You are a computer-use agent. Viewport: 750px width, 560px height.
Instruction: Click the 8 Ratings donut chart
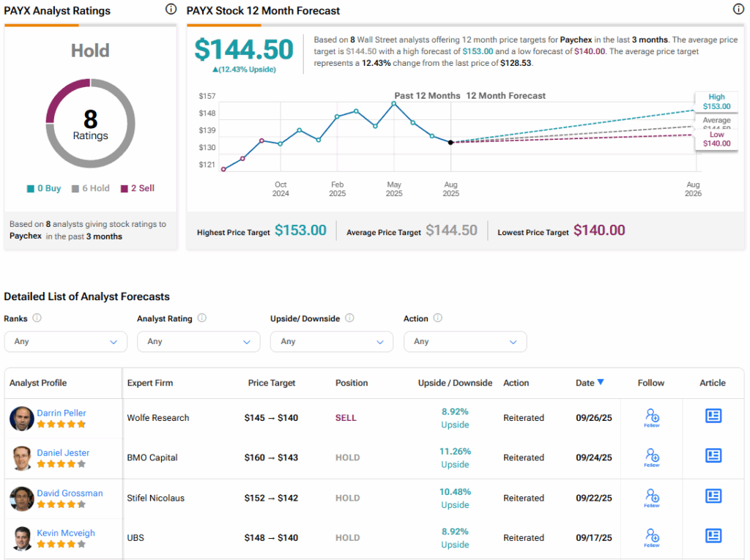(90, 124)
